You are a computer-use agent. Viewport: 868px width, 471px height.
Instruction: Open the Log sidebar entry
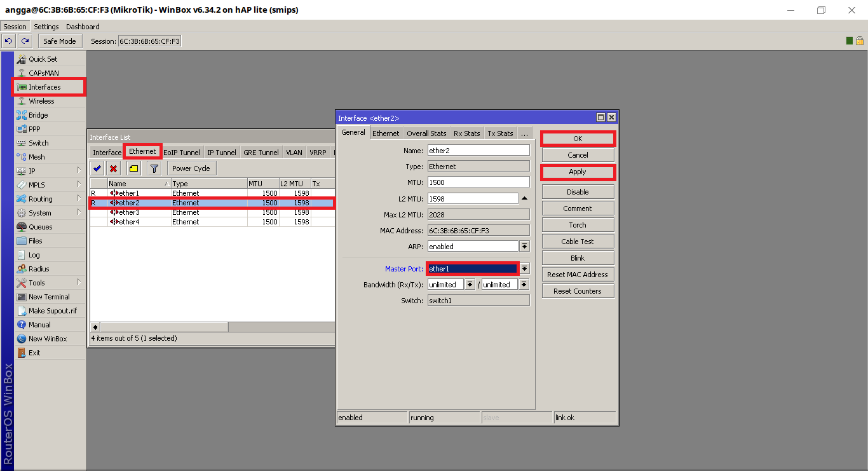[50, 255]
